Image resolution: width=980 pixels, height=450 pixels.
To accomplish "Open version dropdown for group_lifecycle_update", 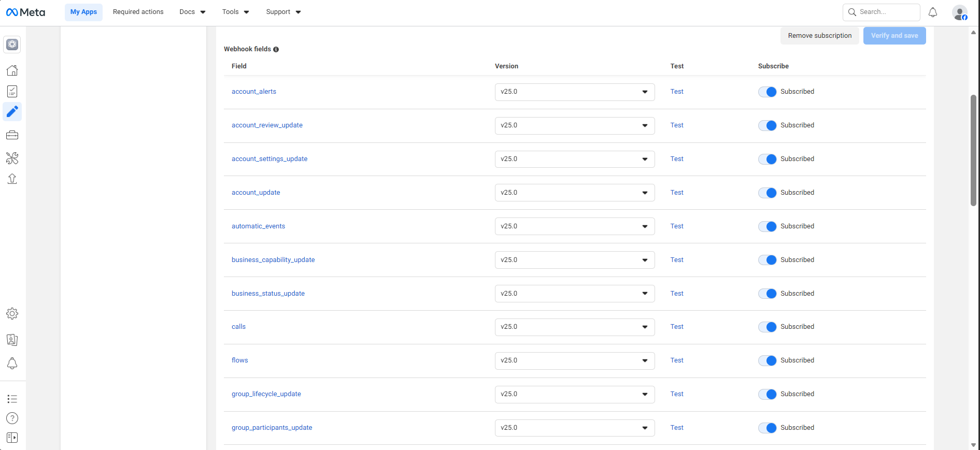I will pos(575,395).
